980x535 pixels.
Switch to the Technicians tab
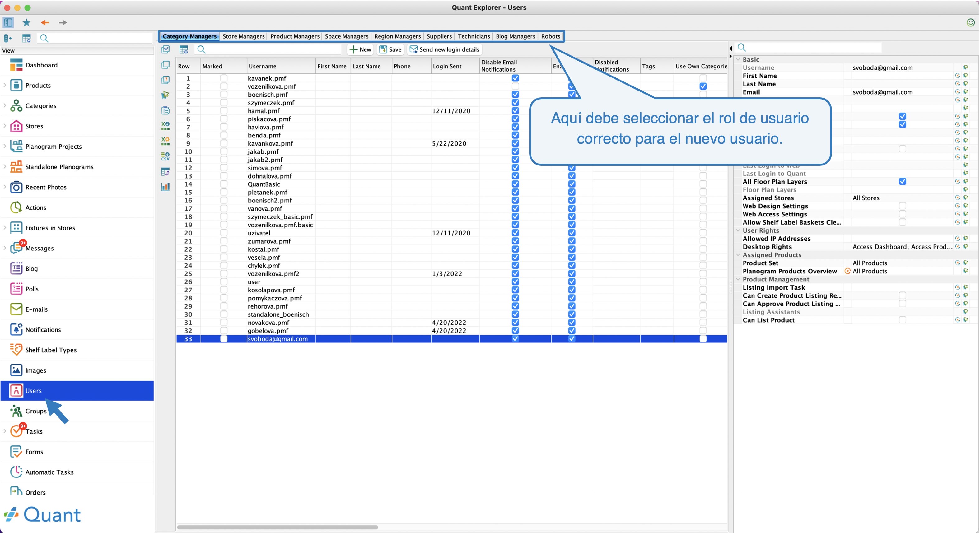pos(474,36)
